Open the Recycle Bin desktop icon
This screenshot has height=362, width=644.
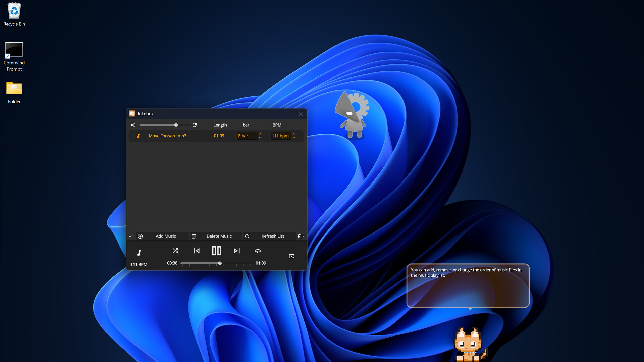[14, 15]
